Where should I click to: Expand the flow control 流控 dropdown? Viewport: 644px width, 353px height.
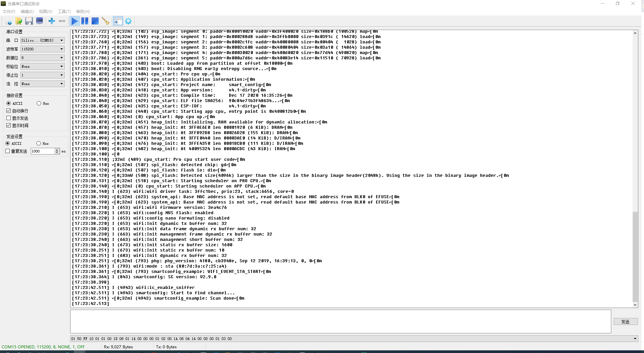tap(42, 84)
